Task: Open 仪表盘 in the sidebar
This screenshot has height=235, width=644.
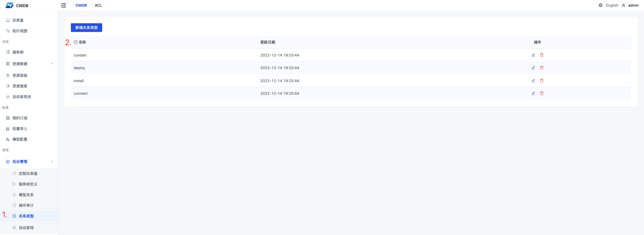Action: 18,20
